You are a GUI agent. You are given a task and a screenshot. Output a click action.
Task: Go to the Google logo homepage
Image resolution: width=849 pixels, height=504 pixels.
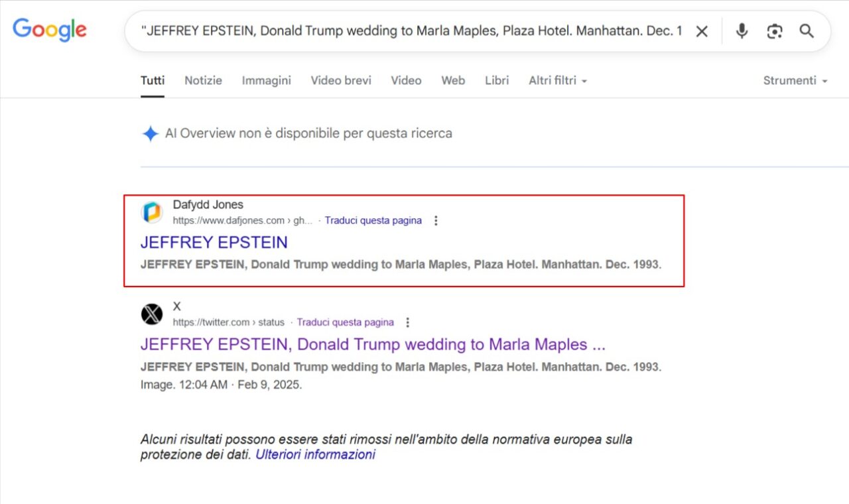[50, 30]
